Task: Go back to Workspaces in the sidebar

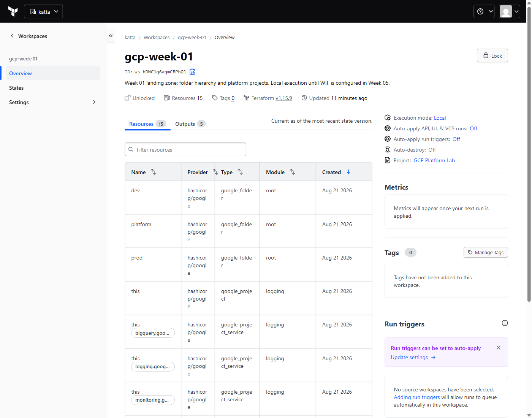Action: (29, 36)
